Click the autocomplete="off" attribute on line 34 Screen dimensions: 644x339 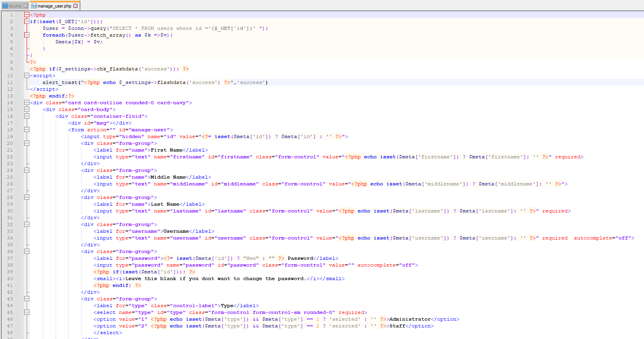[602, 238]
